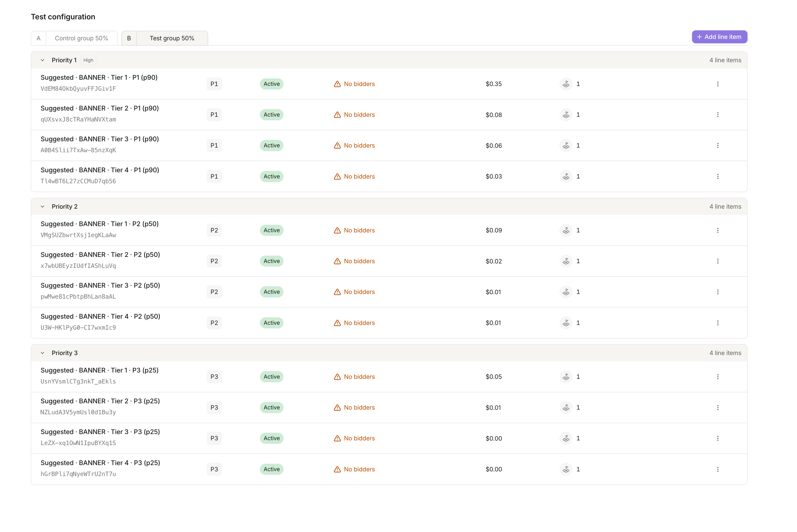797x532 pixels.
Task: Click network icon for Tier 3 P3 (p25)
Action: point(566,438)
